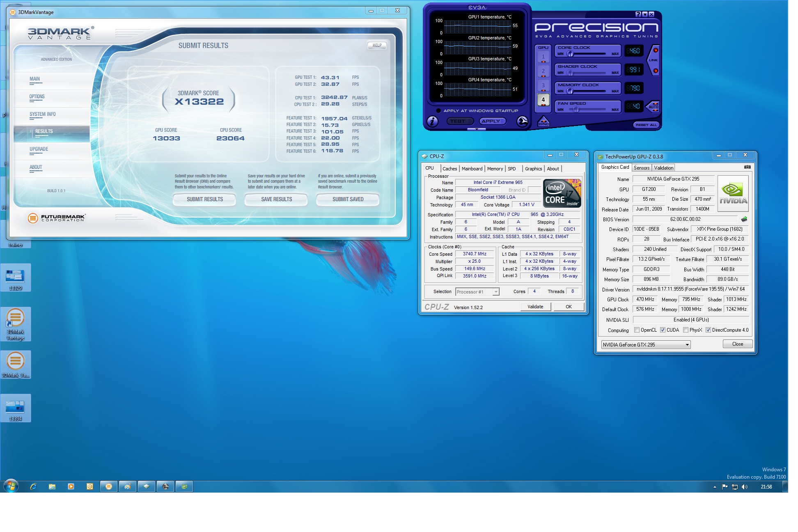Click RESET ALL in Precision
The height and width of the screenshot is (532, 798).
click(x=646, y=125)
